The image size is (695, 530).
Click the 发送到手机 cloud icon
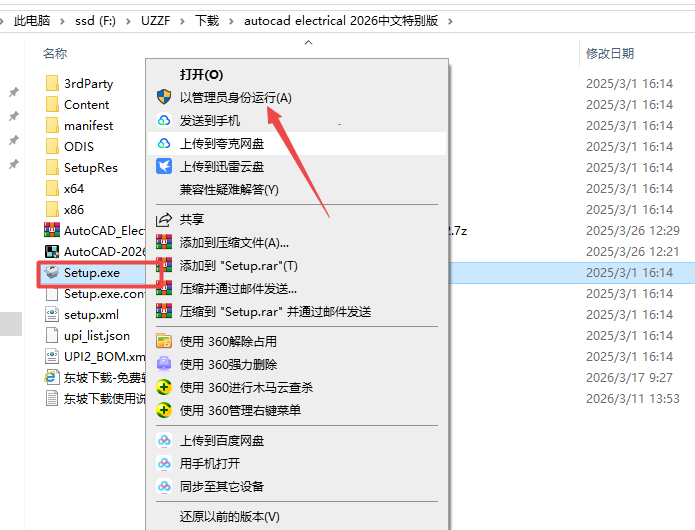(x=164, y=120)
